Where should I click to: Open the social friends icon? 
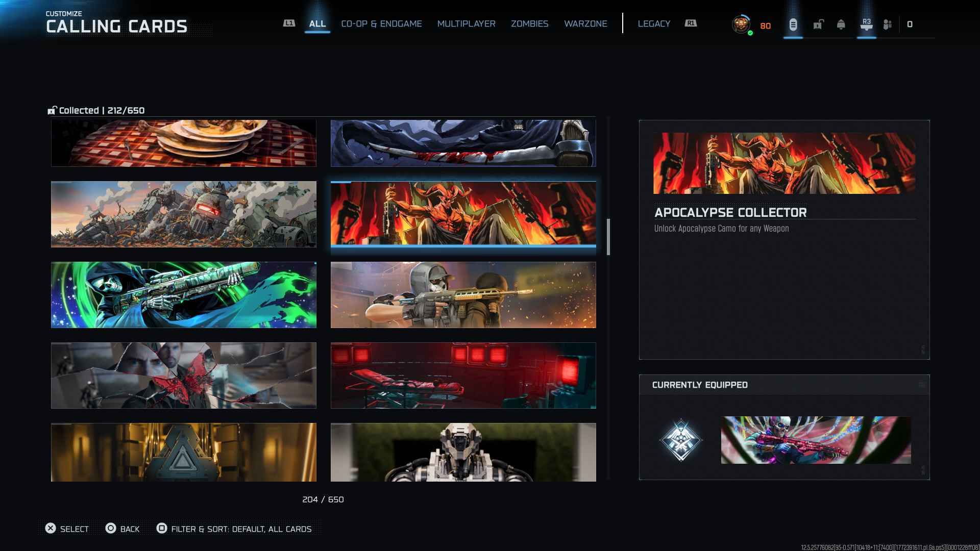point(888,24)
